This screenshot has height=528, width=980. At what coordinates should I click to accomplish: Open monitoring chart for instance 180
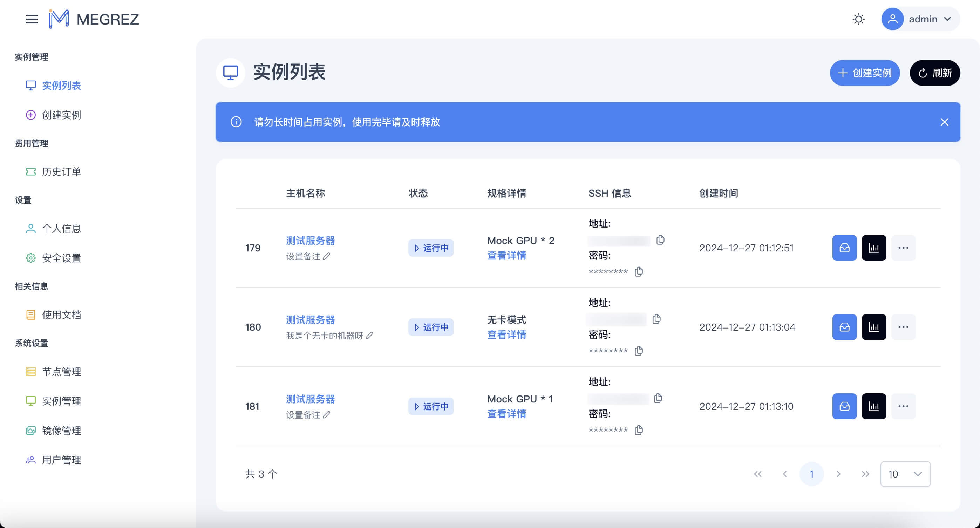tap(873, 327)
